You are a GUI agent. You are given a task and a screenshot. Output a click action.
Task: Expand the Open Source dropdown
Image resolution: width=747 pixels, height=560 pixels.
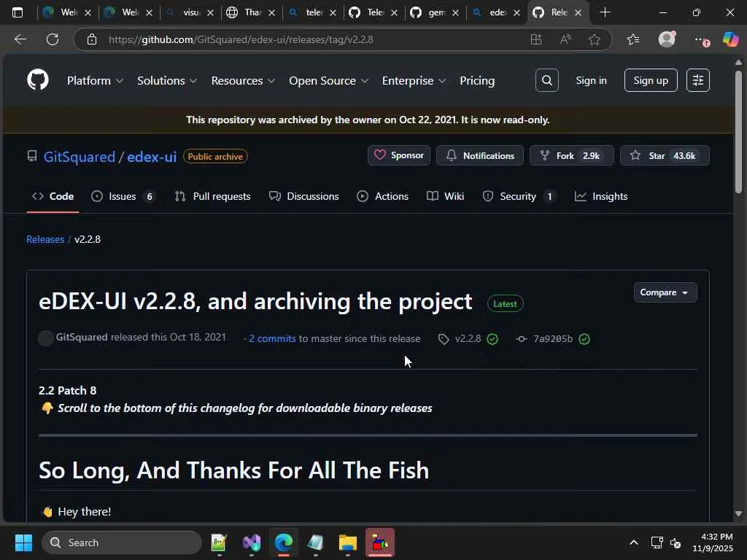click(x=329, y=80)
